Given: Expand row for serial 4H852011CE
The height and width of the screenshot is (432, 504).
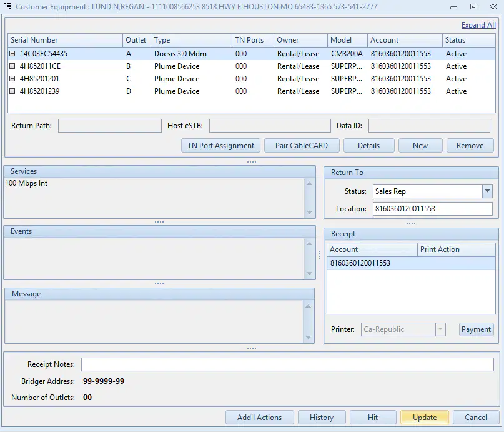Looking at the screenshot, I should [12, 66].
